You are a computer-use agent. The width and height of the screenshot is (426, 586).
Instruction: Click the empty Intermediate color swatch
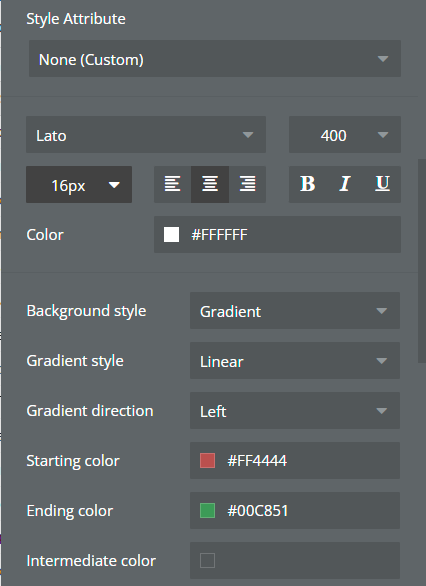(207, 561)
